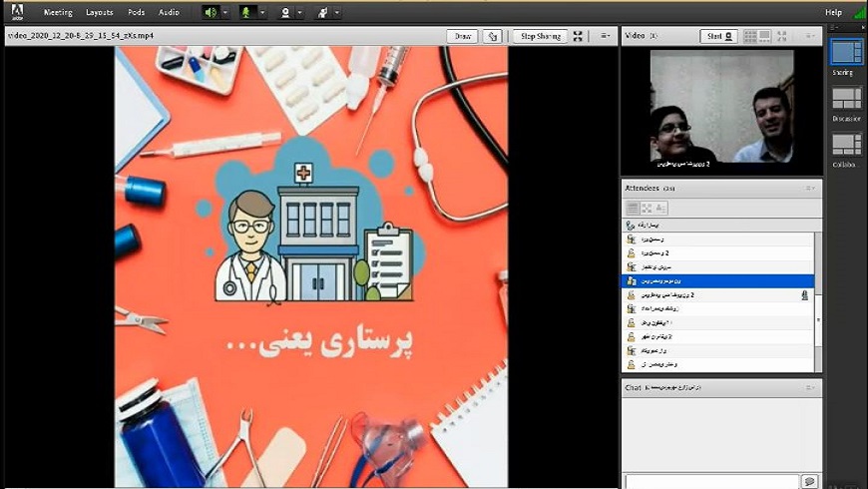Toggle the green microphone icon
868x489 pixels.
246,12
